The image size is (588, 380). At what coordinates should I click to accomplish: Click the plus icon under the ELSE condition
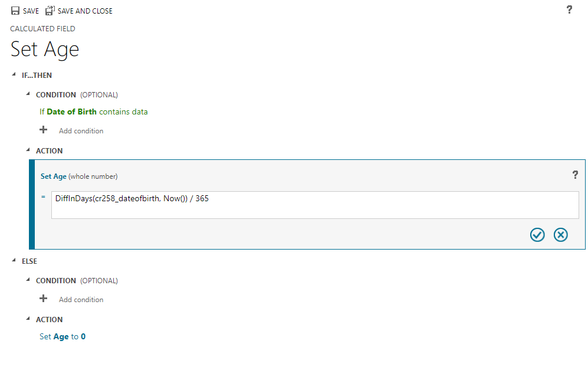tap(43, 299)
